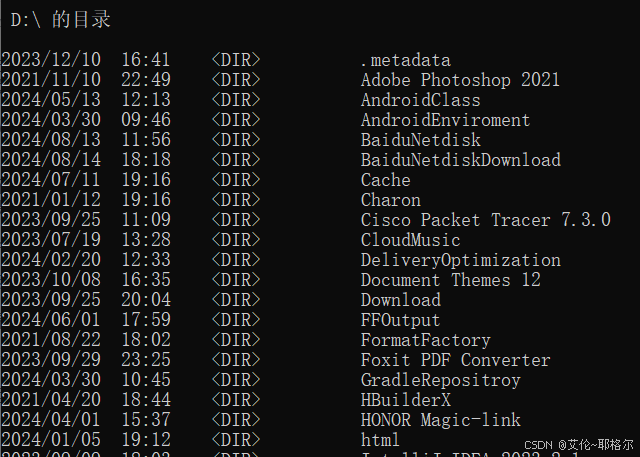Select the '.metadata' directory name
Viewport: 640px width, 457px height.
coord(406,60)
